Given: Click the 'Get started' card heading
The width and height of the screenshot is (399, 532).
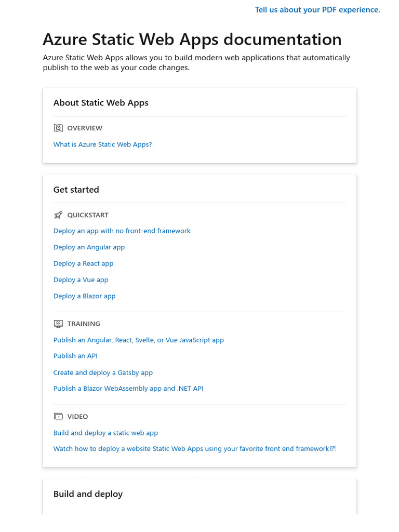Looking at the screenshot, I should coord(76,190).
